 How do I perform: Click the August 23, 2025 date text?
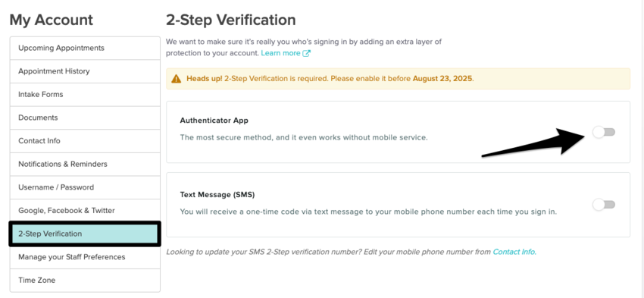[442, 79]
